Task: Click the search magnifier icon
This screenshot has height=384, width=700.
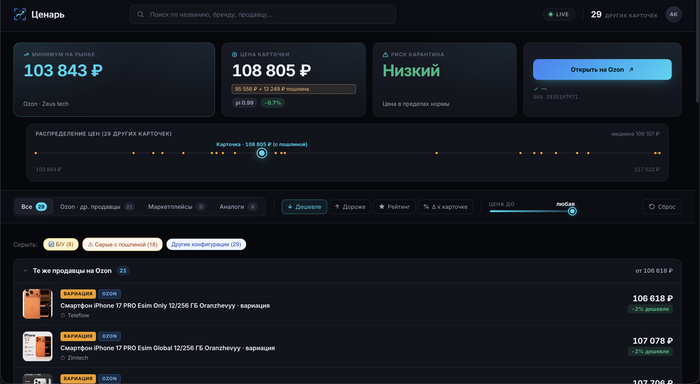Action: pyautogui.click(x=140, y=14)
